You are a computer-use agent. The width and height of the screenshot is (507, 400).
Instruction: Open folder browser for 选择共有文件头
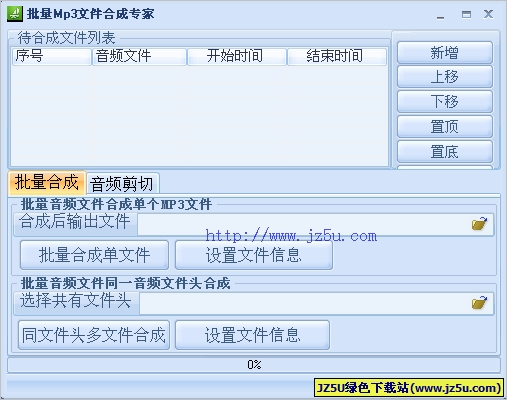tap(479, 303)
